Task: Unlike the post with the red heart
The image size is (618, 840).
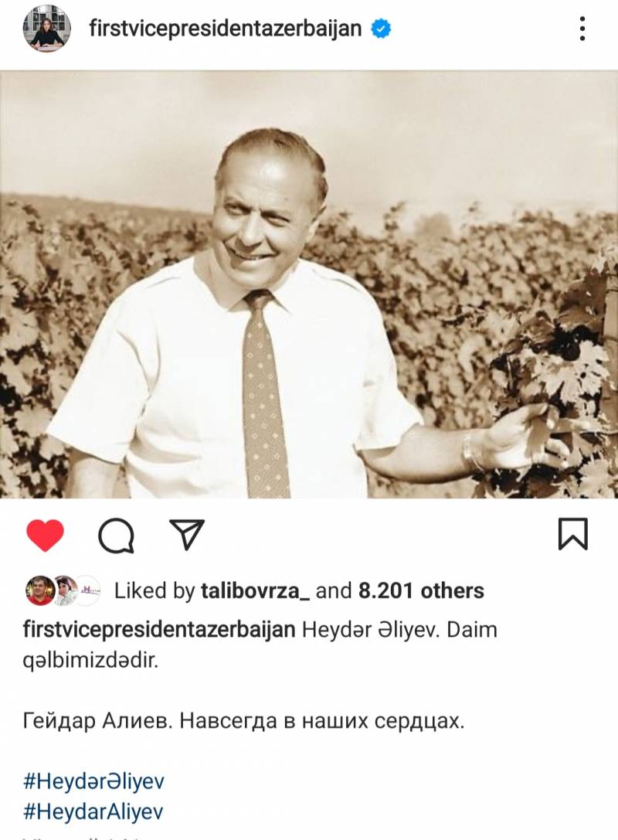Action: (x=45, y=535)
